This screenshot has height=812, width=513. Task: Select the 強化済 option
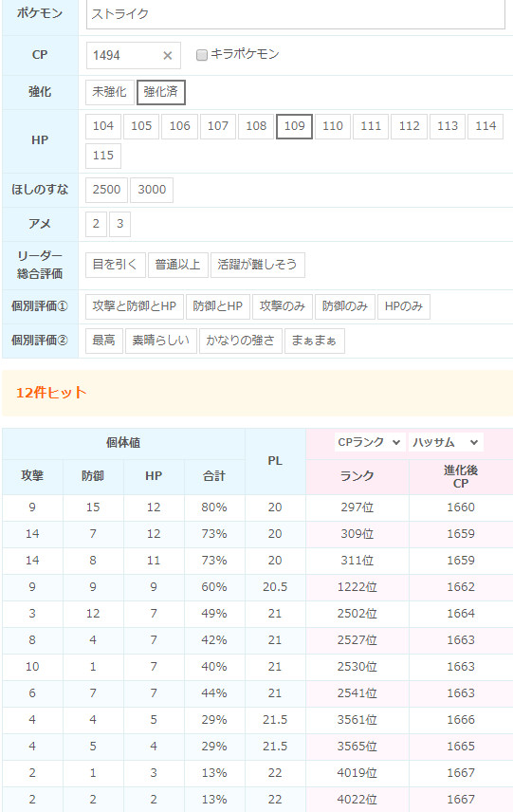[160, 92]
